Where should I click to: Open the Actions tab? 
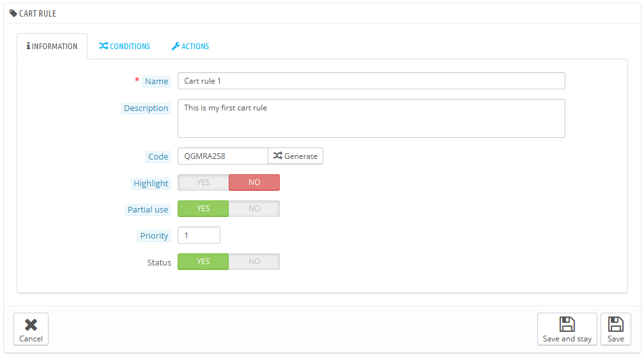click(x=190, y=46)
